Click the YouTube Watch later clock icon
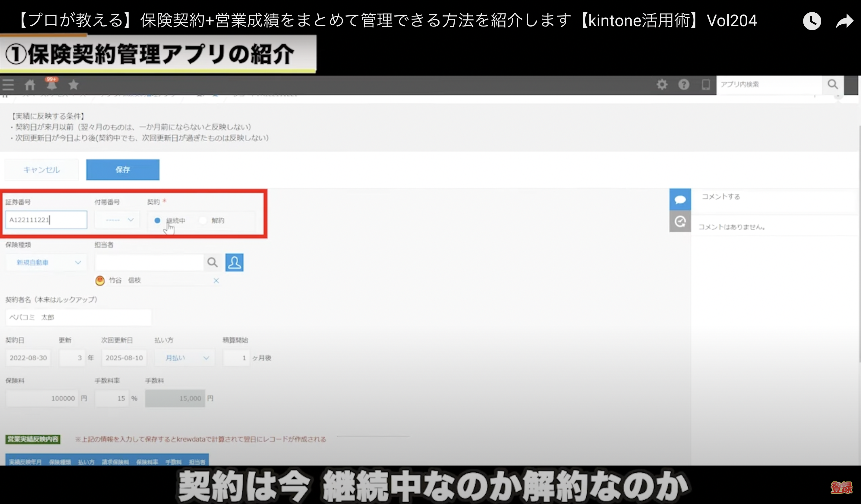This screenshot has width=861, height=504. coord(812,21)
